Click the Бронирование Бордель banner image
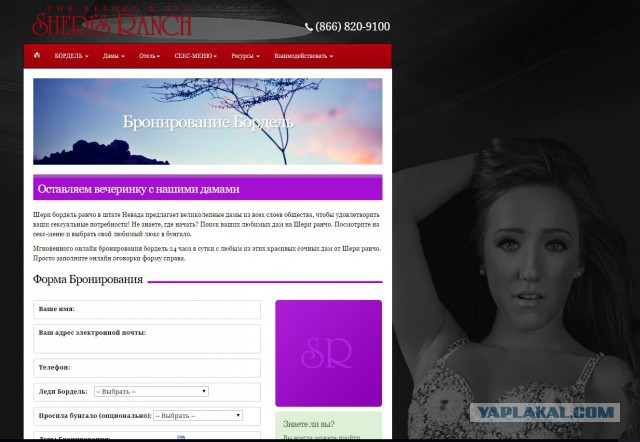Screen dimensions: 640x442 click(x=208, y=122)
